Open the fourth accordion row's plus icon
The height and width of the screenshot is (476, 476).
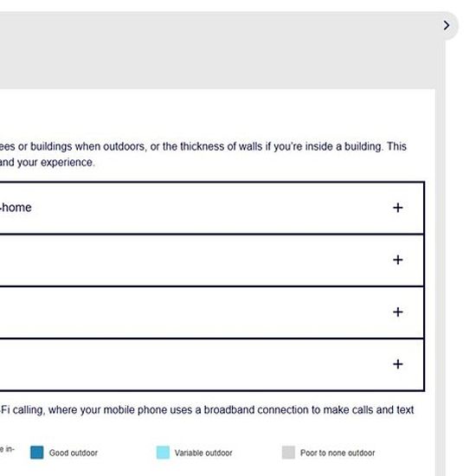point(398,364)
